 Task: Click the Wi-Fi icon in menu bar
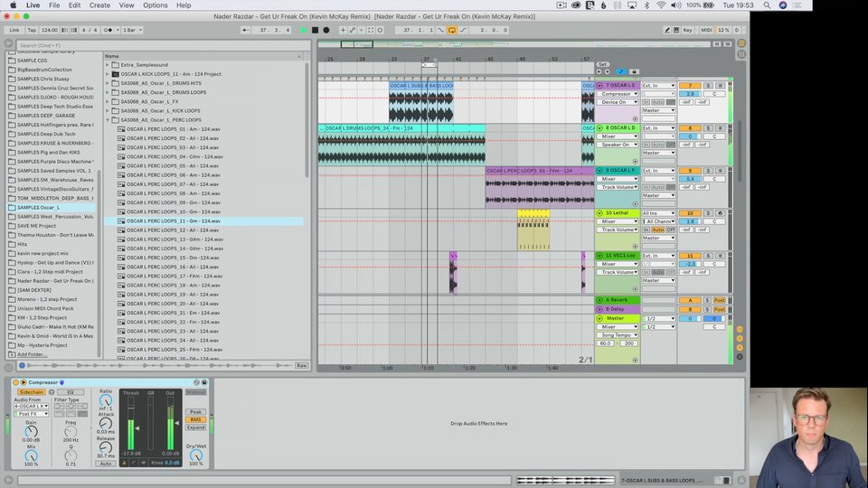click(x=661, y=5)
